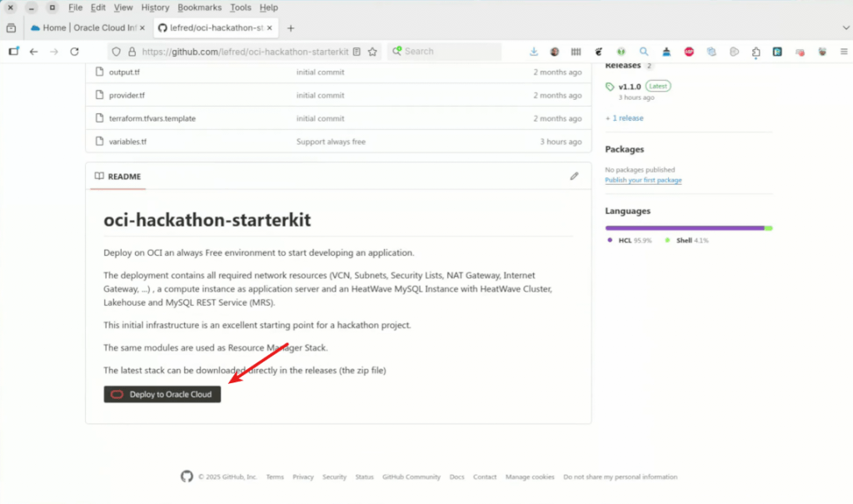The width and height of the screenshot is (853, 504).
Task: Close the oci-hackathon-starterkit tab
Action: [270, 27]
